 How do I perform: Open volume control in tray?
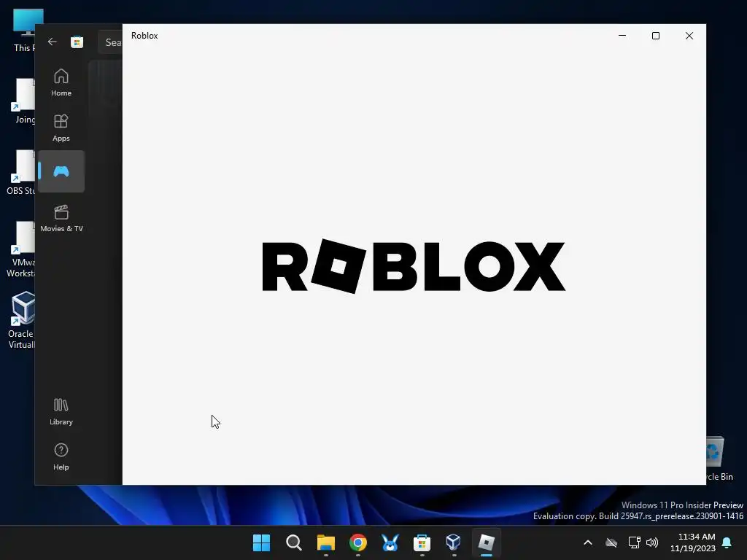[x=652, y=542]
